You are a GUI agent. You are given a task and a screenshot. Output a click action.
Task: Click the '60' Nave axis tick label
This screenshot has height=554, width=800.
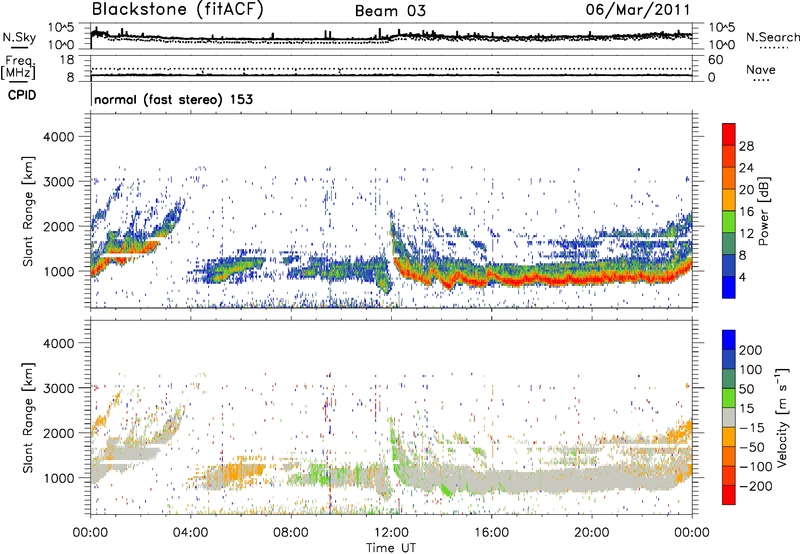[715, 60]
